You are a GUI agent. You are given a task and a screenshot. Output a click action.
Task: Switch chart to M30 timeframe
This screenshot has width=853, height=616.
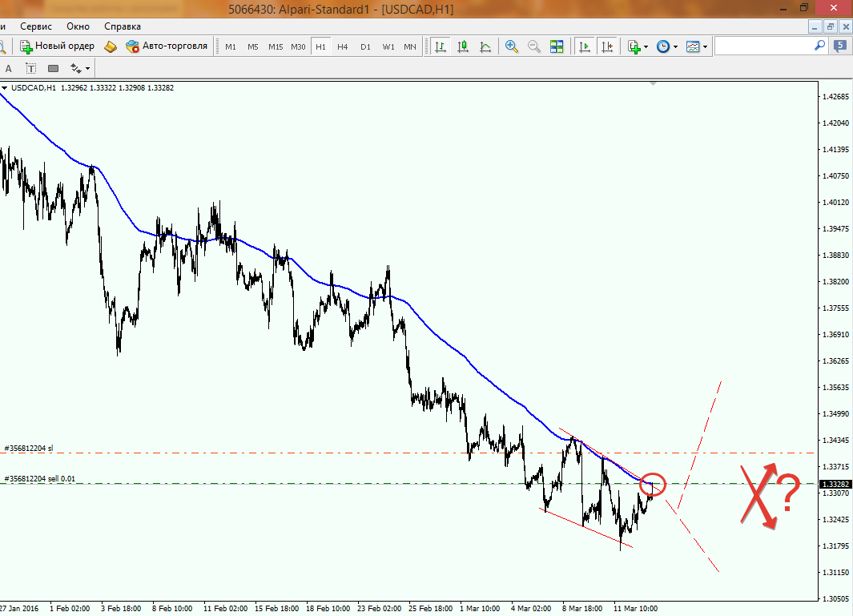pyautogui.click(x=298, y=46)
